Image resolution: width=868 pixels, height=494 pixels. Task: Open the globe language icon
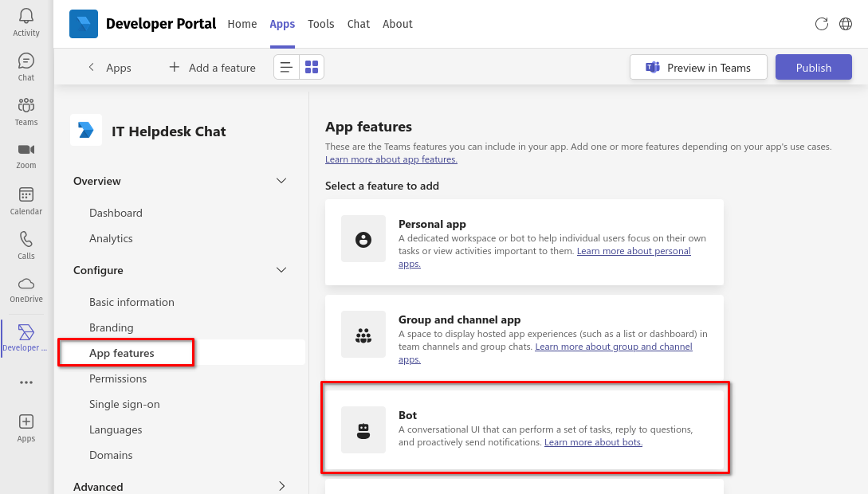tap(846, 24)
